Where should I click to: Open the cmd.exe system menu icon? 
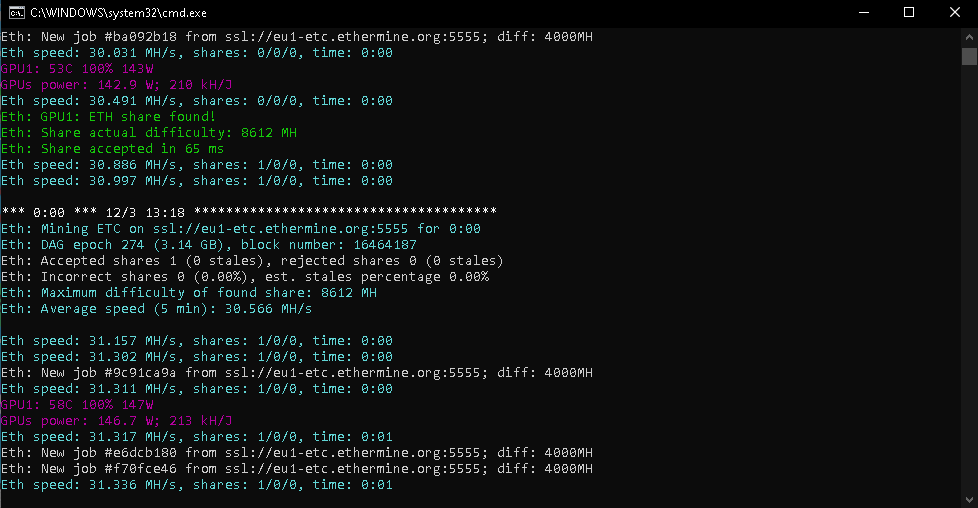pos(14,12)
